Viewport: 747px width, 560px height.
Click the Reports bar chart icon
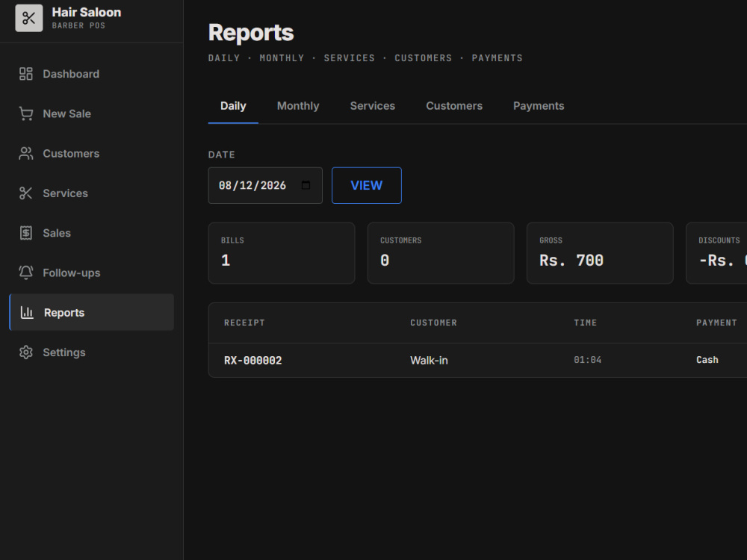pos(27,312)
